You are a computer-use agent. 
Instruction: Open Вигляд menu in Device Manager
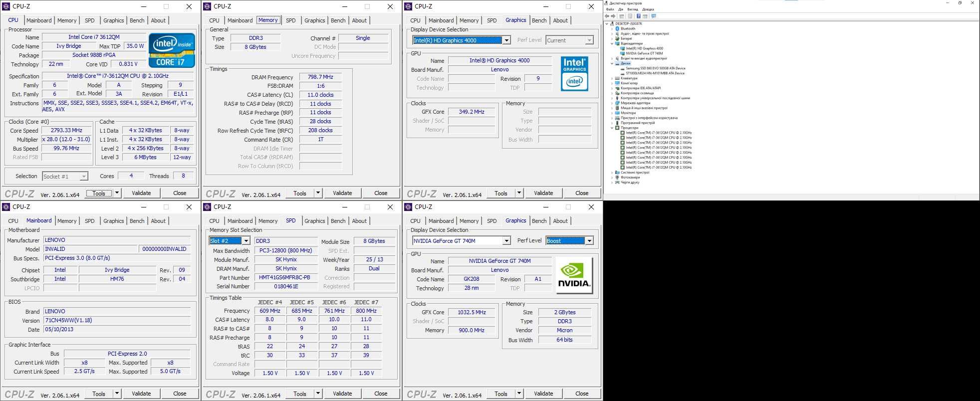point(633,9)
